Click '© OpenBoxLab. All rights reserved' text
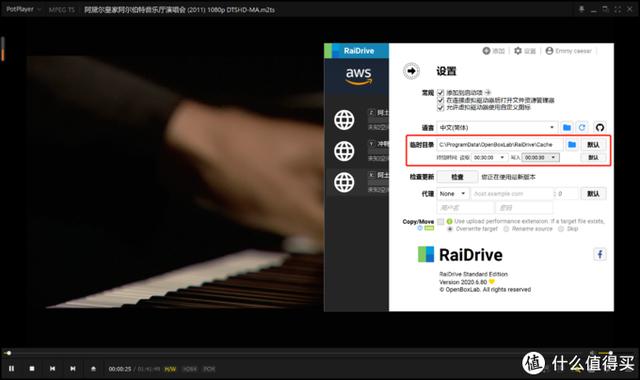Screen dimensions: 640x380 click(485, 289)
